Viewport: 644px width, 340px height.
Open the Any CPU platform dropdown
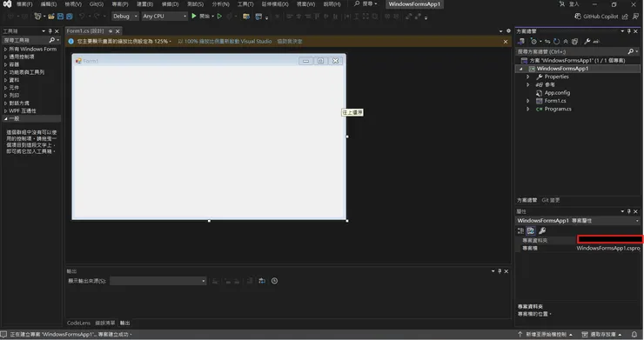coord(164,16)
